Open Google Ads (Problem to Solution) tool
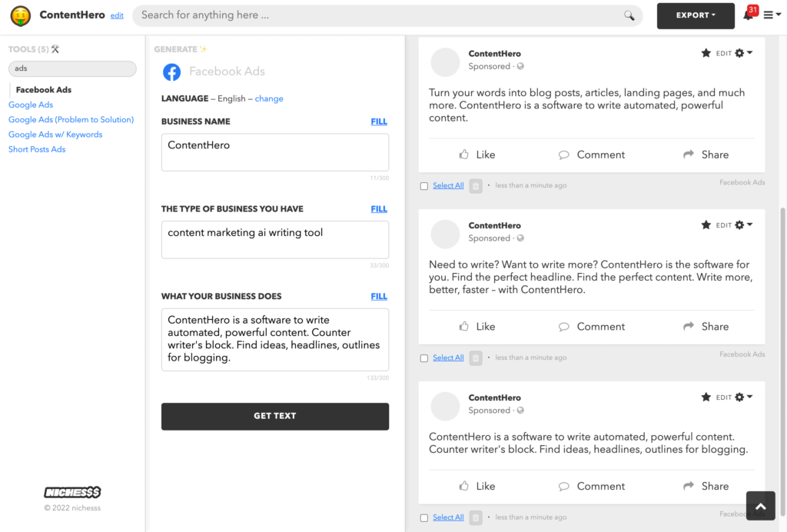Screen dimensions: 787x532 pos(71,120)
